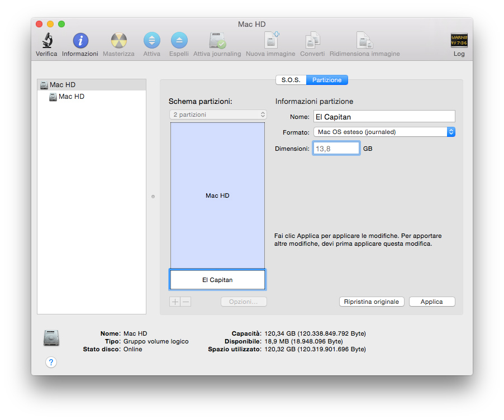Select the Partizione tab
This screenshot has width=504, height=420.
click(x=327, y=80)
